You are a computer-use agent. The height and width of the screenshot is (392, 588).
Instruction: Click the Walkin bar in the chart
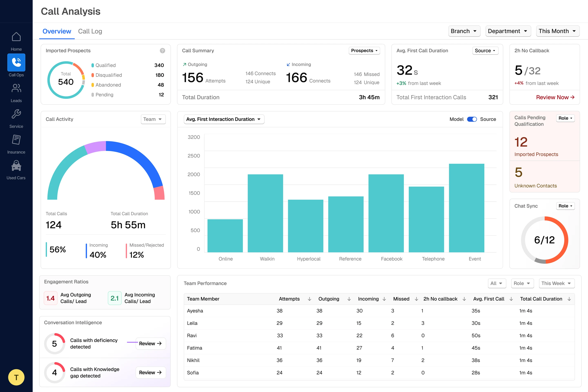[x=265, y=213]
